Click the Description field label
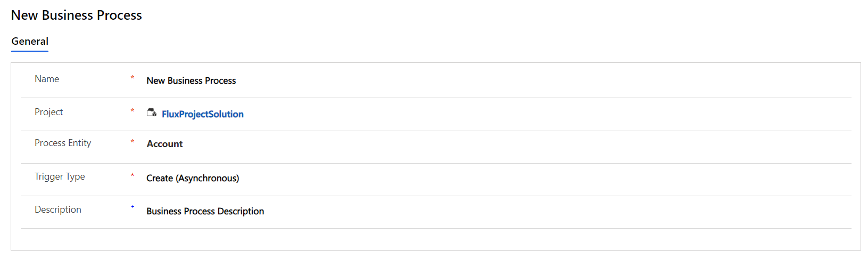 (x=58, y=209)
